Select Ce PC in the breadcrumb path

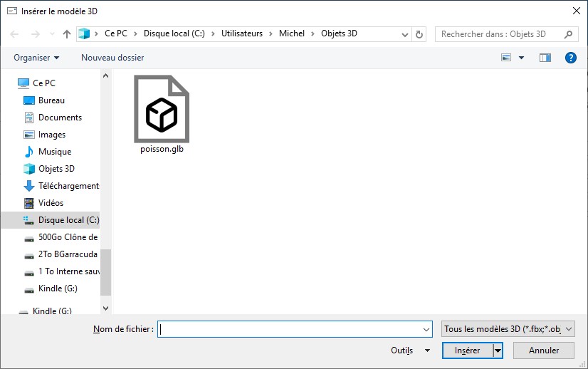116,33
